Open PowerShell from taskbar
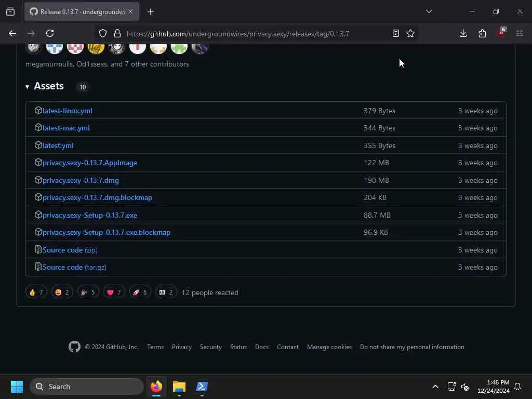 pos(202,387)
